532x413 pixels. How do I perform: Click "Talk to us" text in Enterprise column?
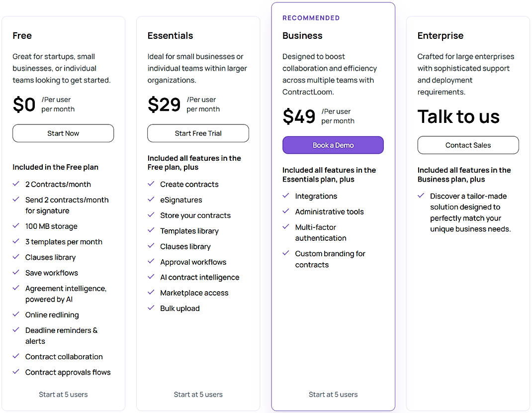coord(458,116)
